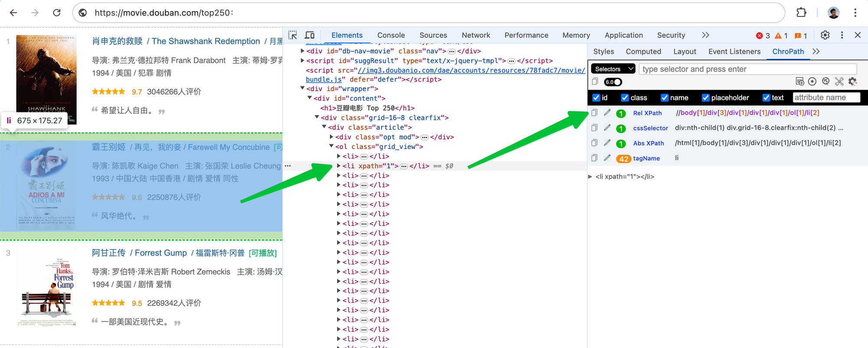Click the browser forward arrow
Screen dimensions: 868x348
pos(35,13)
